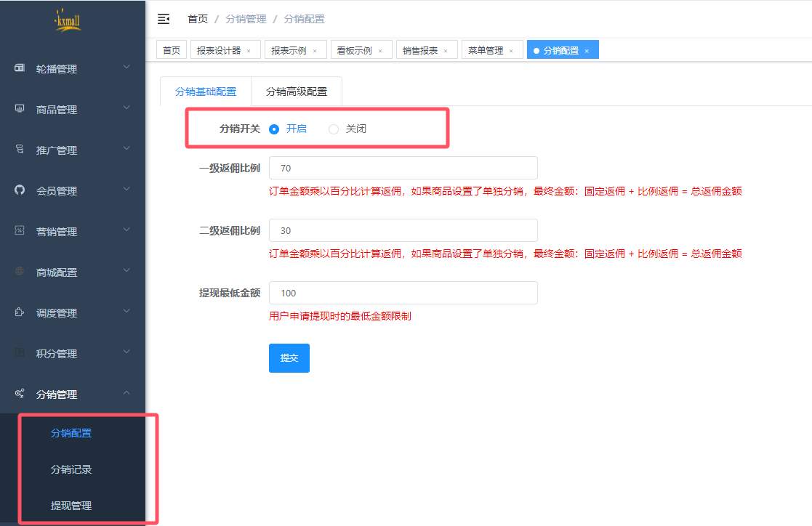This screenshot has width=812, height=526.
Task: Open the 销售报表 tab
Action: (x=420, y=51)
